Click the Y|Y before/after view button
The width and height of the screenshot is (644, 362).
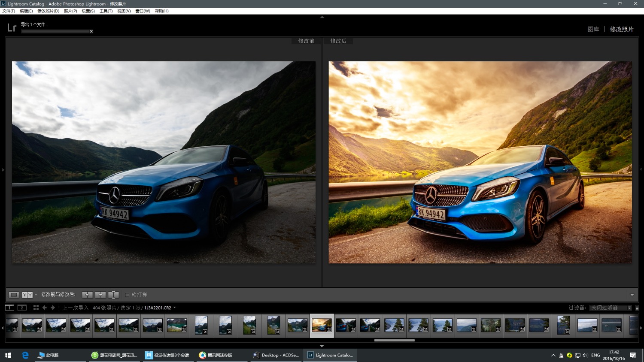click(x=27, y=295)
